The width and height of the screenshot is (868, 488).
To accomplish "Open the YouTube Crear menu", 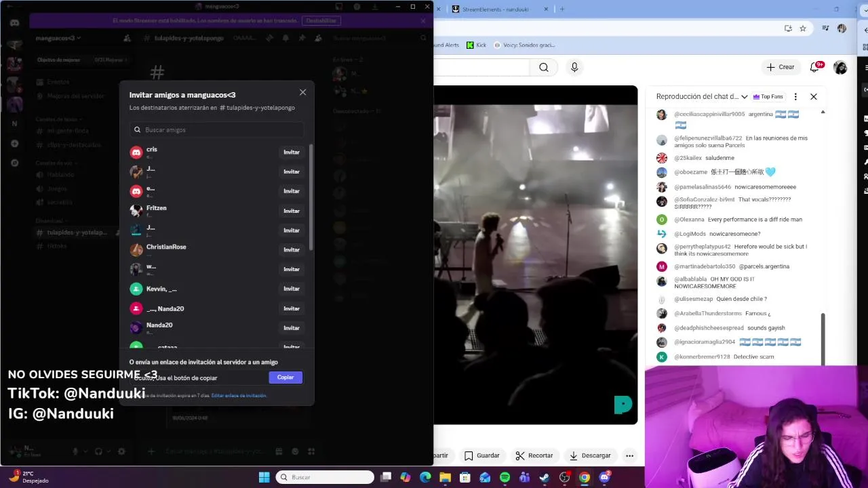I will tap(781, 67).
